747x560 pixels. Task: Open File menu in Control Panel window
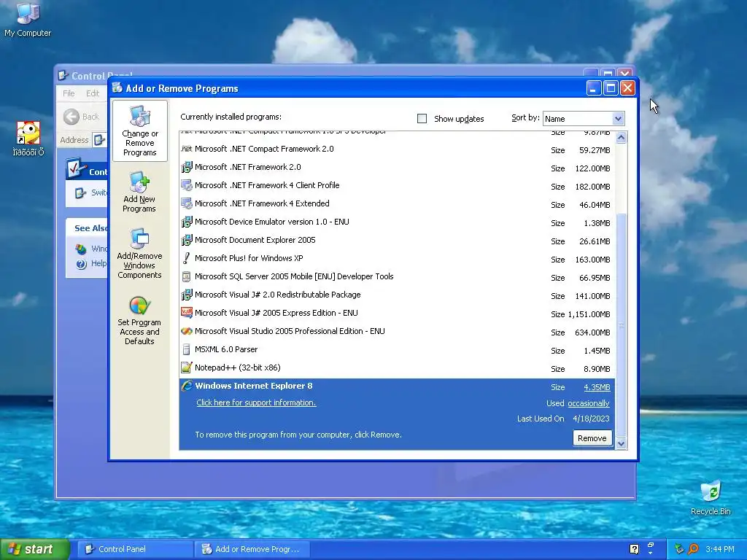tap(69, 93)
